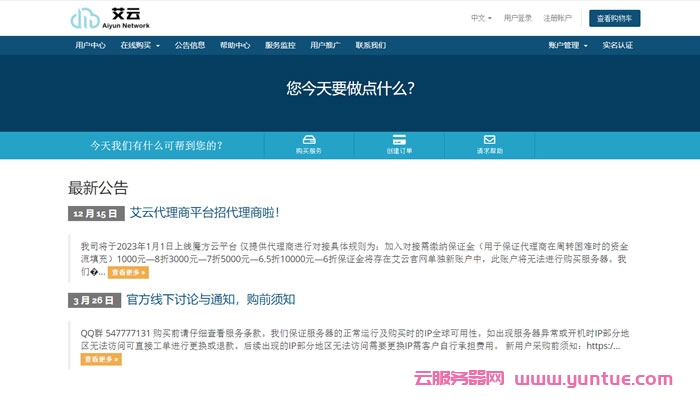This screenshot has width=700, height=415.
Task: Open 实名认证 in the navigation bar
Action: [617, 45]
